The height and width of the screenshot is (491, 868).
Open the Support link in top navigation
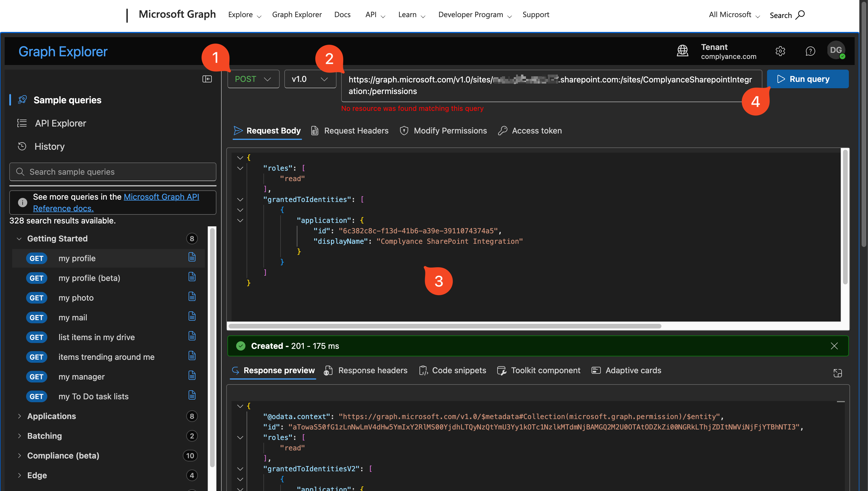pos(536,15)
